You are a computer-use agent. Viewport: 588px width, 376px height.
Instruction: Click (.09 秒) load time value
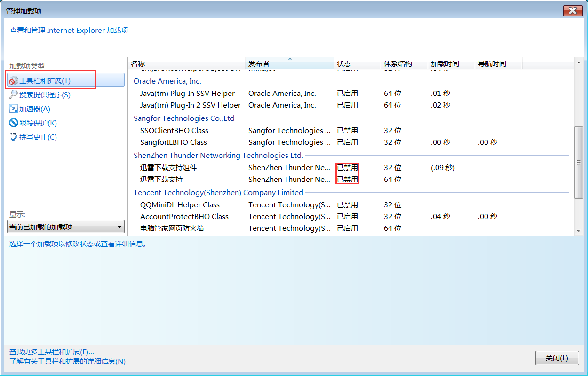(x=443, y=168)
